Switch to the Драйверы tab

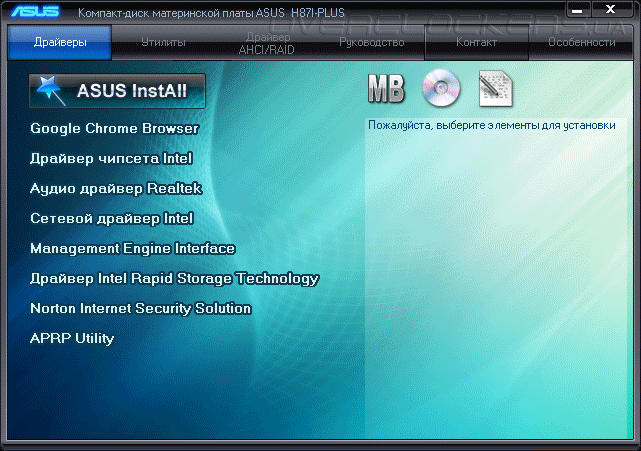(x=60, y=42)
